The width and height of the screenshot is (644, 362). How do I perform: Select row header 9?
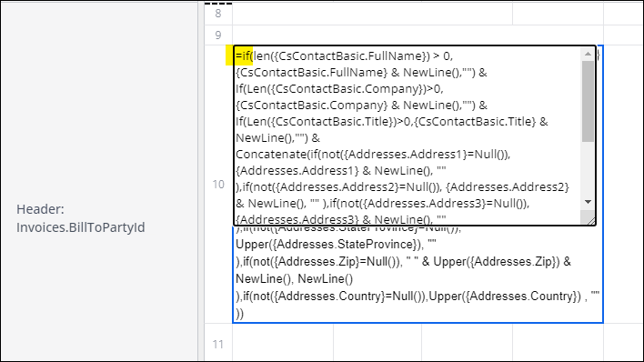click(x=218, y=35)
